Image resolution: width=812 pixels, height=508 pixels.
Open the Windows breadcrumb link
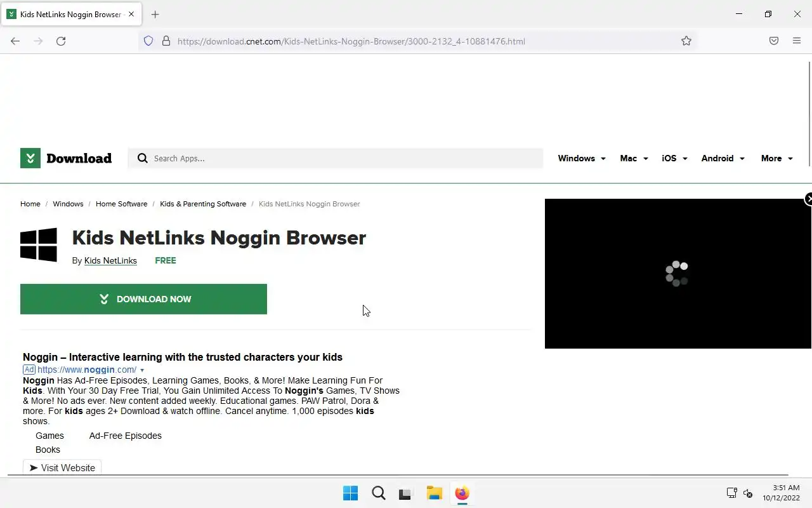(68, 204)
